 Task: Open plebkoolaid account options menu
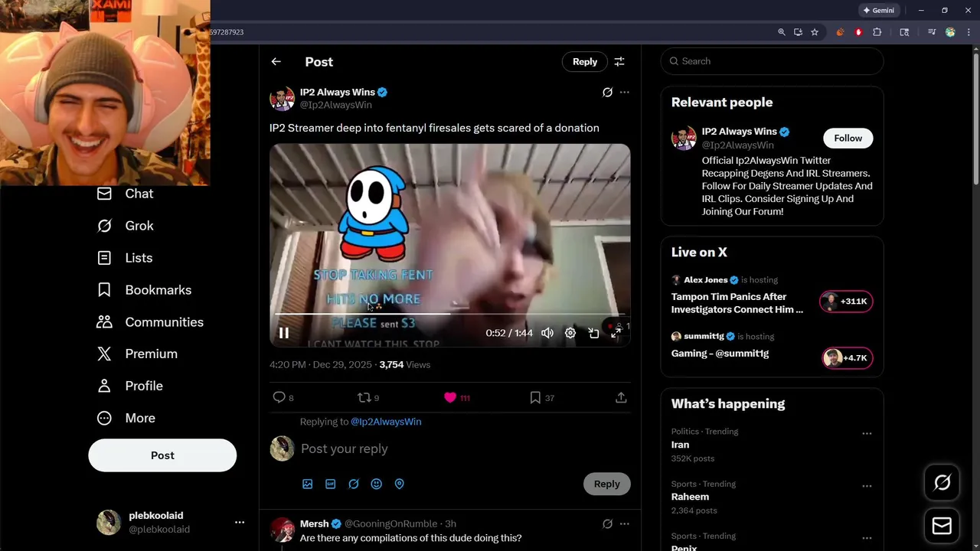pyautogui.click(x=240, y=522)
